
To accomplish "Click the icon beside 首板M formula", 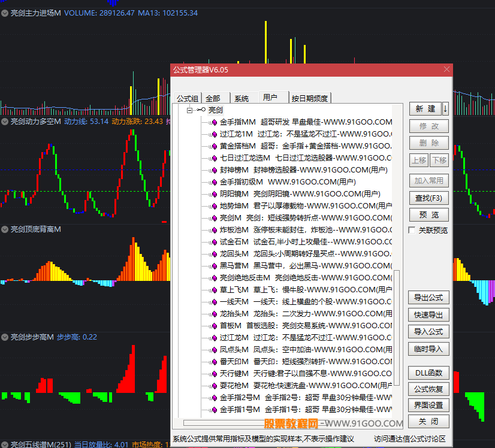I will tap(213, 326).
